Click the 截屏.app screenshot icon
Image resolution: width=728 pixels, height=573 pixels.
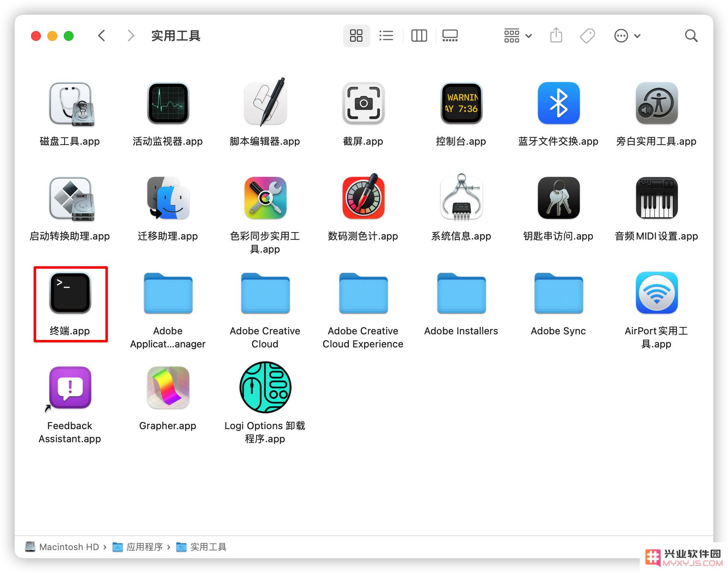pyautogui.click(x=363, y=103)
